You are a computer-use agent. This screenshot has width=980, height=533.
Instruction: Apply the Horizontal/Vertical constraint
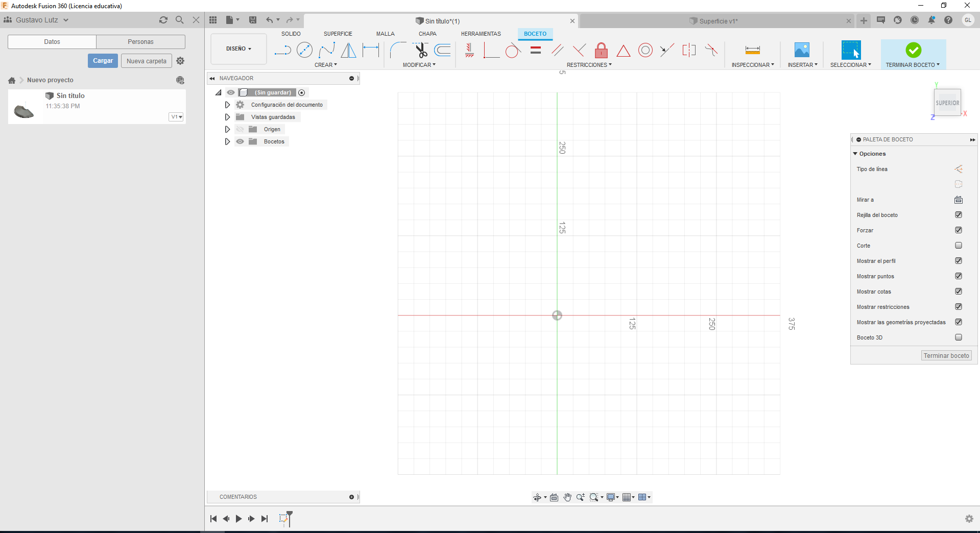point(469,50)
